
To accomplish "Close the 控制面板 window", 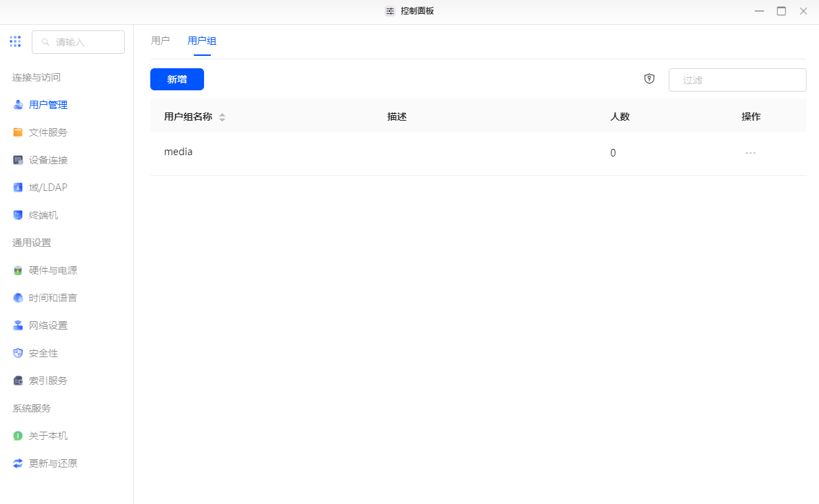I will (803, 11).
